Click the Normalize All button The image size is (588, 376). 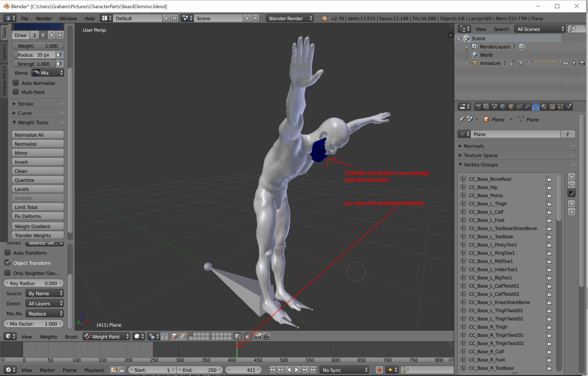pyautogui.click(x=38, y=135)
